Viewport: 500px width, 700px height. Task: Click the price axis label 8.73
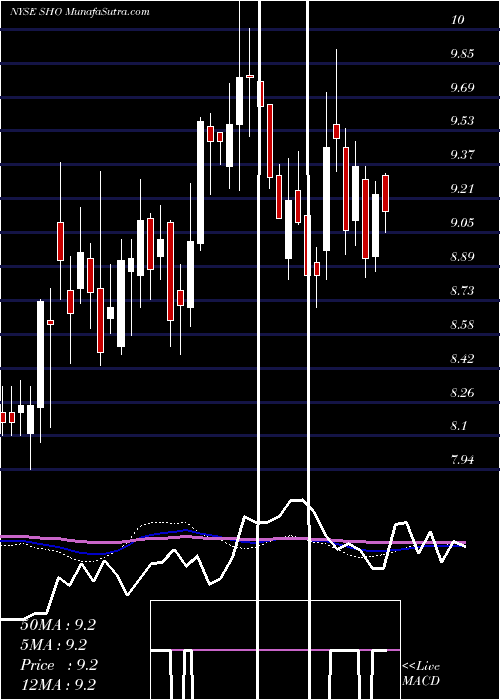(x=462, y=291)
